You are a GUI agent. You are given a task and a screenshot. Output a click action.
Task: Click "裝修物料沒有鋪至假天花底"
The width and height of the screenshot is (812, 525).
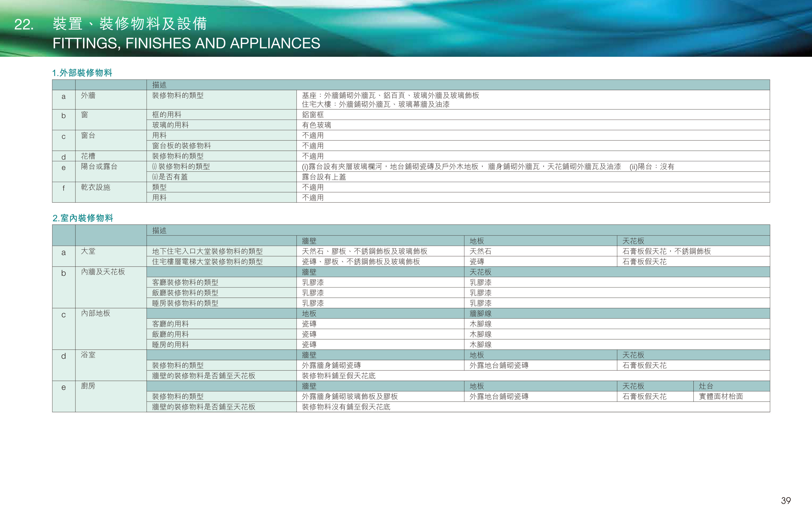(x=346, y=407)
